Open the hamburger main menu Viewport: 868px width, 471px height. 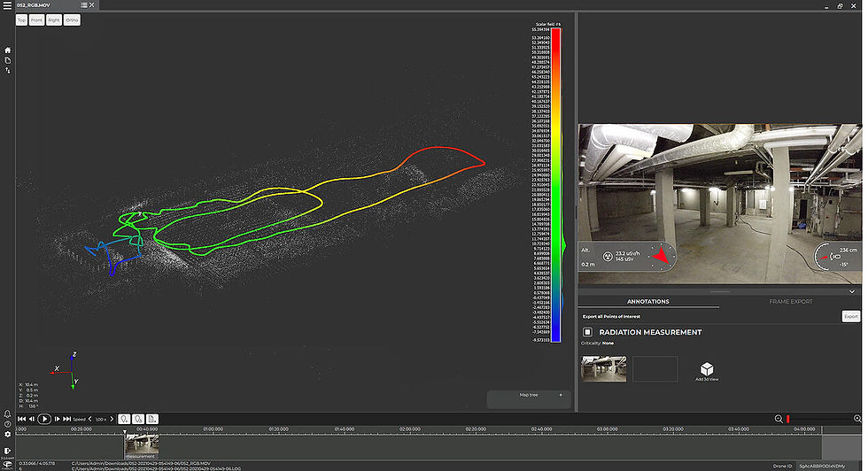(7, 5)
